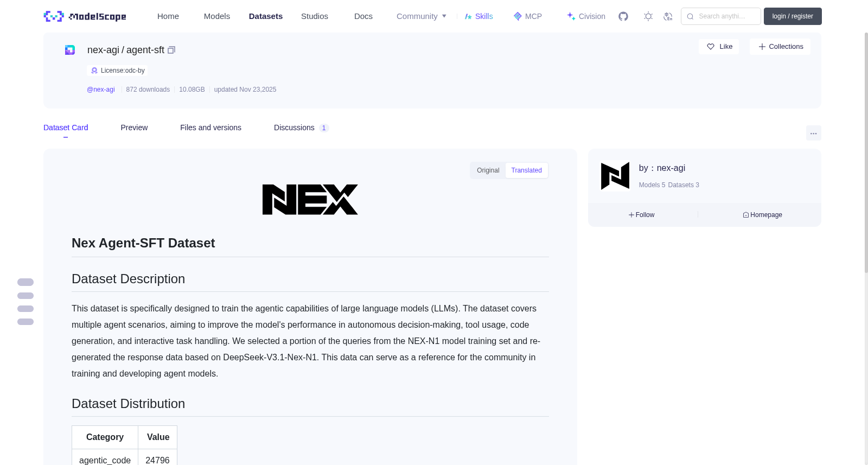The image size is (868, 465).
Task: Click the License:odc-by tag
Action: [x=117, y=71]
